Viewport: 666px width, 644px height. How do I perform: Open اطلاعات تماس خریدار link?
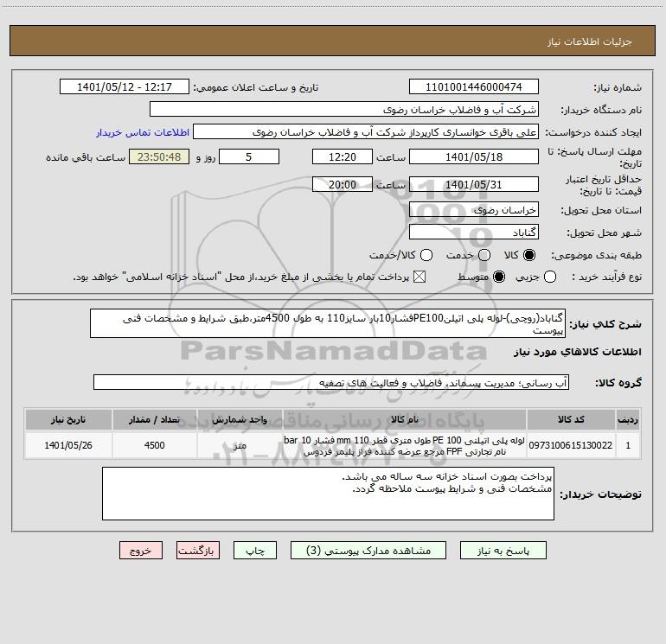[x=143, y=132]
